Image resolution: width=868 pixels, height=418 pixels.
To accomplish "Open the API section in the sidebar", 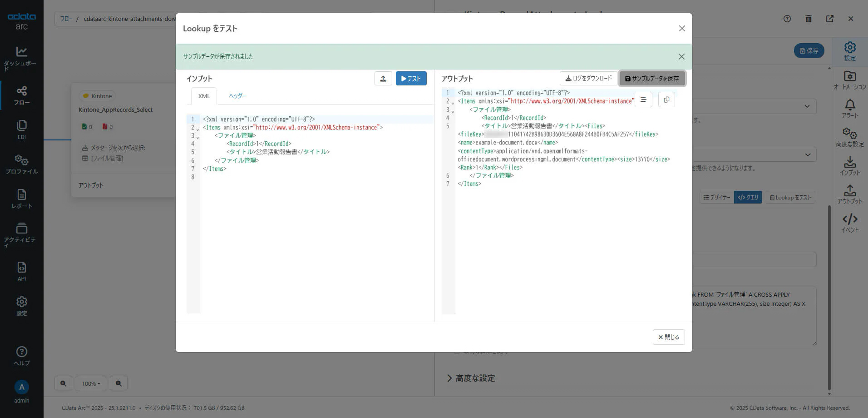I will 21,271.
